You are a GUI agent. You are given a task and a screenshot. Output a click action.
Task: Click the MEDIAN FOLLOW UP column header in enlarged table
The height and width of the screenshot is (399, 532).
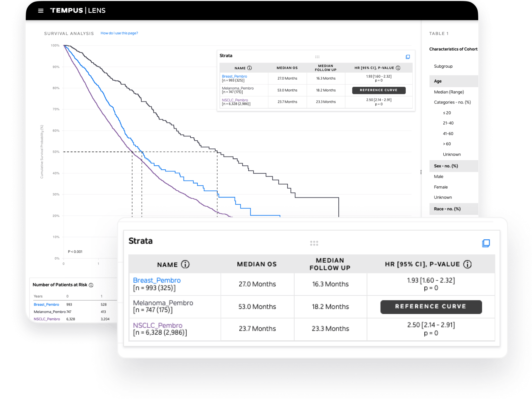click(x=330, y=264)
